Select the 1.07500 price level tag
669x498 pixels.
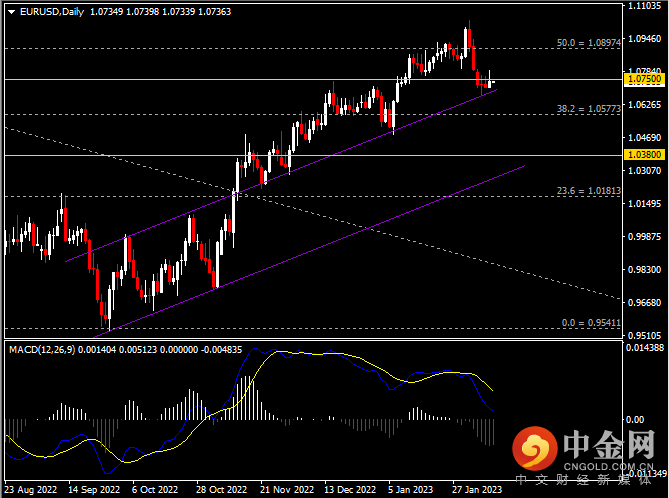(x=642, y=78)
